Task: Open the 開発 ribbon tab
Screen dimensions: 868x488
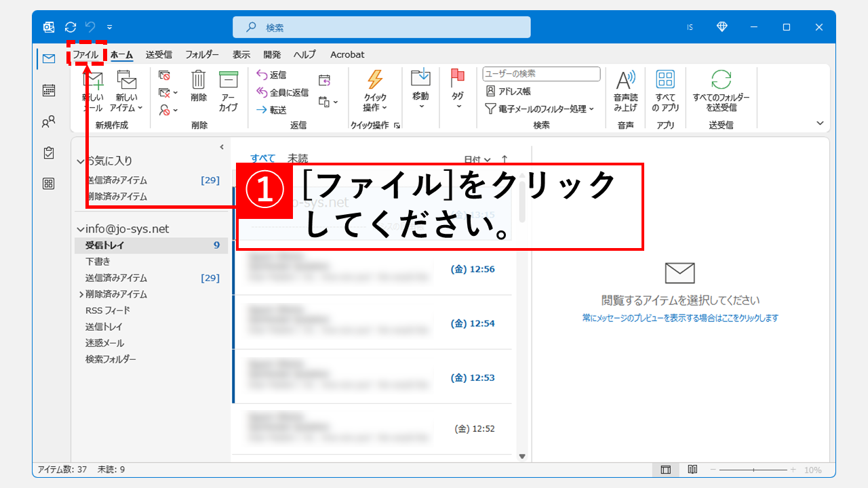Action: click(272, 54)
